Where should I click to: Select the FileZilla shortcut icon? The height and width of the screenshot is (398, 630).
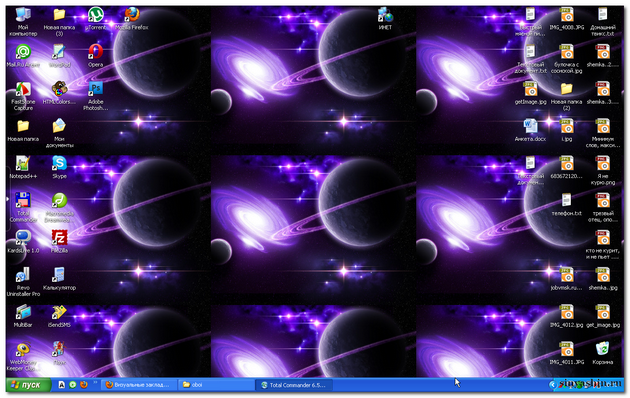pos(59,241)
